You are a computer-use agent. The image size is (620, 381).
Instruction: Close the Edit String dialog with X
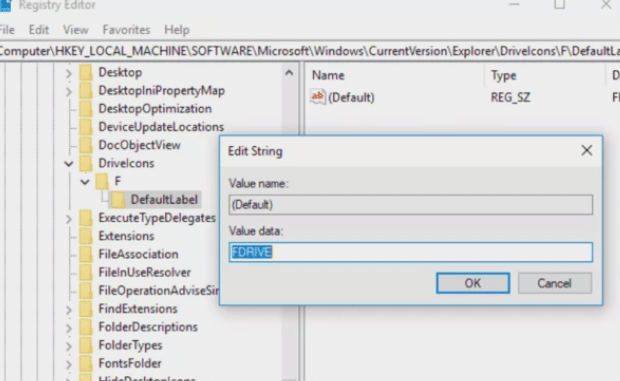(587, 150)
